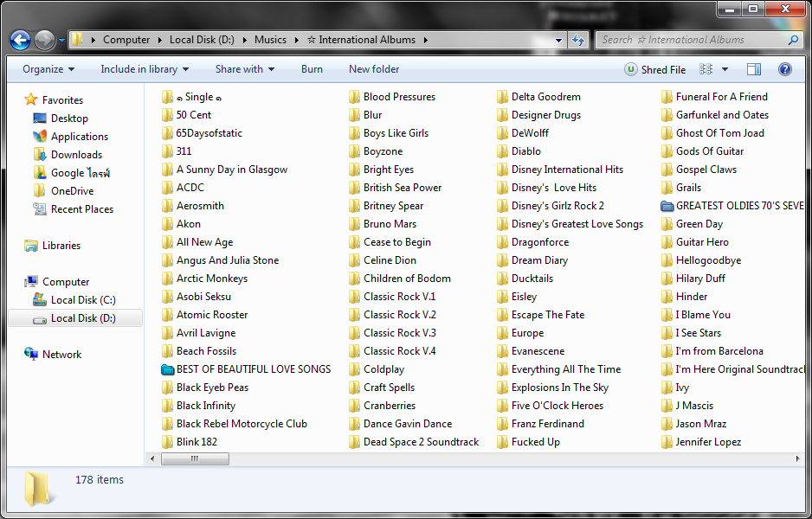Select the Coldplay folder icon
Image resolution: width=812 pixels, height=519 pixels.
click(354, 369)
